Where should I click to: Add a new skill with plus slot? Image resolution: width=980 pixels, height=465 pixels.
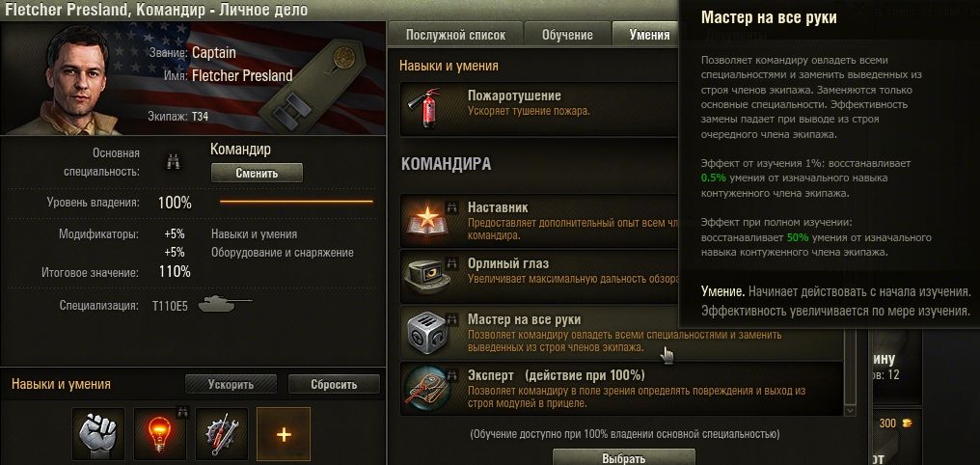(x=284, y=434)
